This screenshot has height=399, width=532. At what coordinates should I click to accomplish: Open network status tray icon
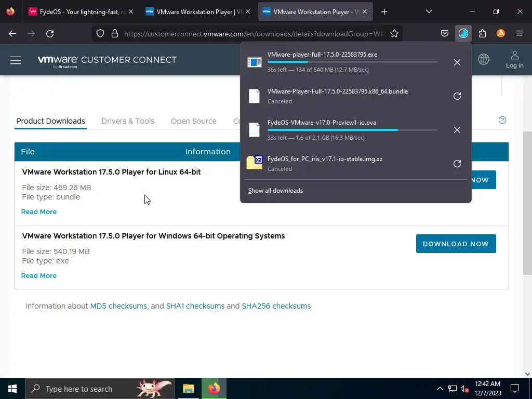point(453,389)
